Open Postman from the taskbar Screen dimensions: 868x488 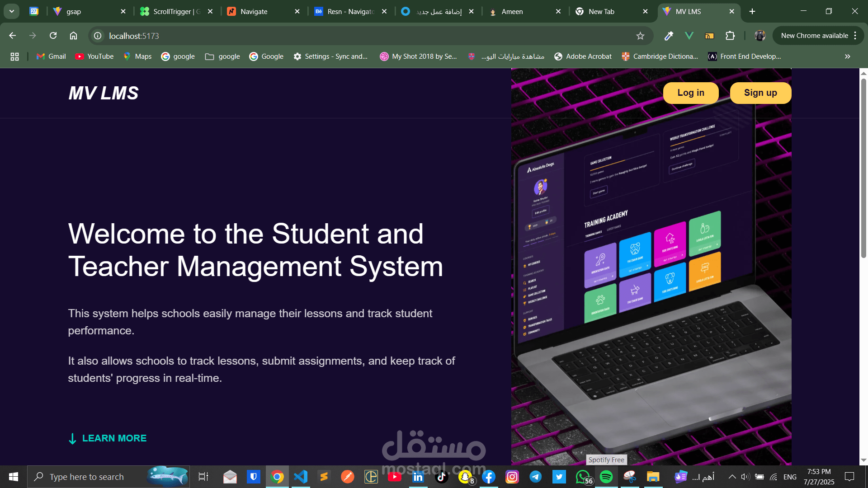coord(348,477)
